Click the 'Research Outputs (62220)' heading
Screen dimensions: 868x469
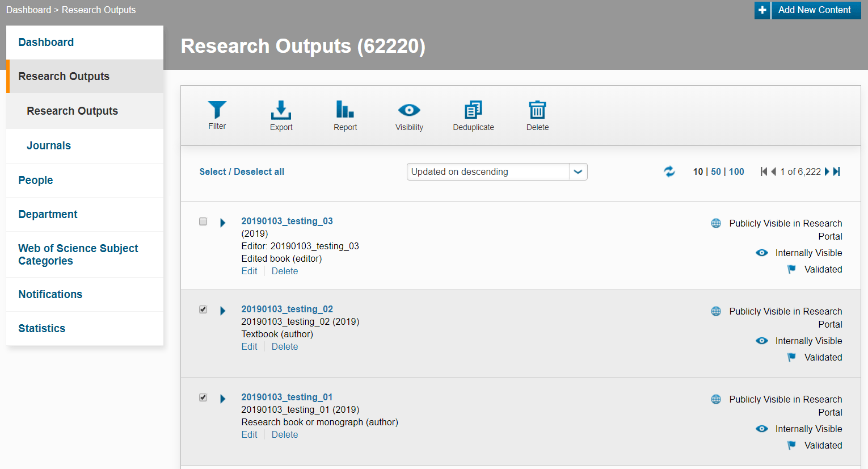point(303,46)
